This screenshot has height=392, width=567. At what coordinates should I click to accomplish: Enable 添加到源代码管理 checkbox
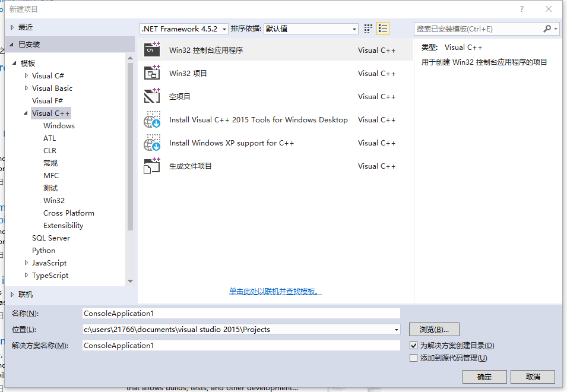point(413,358)
